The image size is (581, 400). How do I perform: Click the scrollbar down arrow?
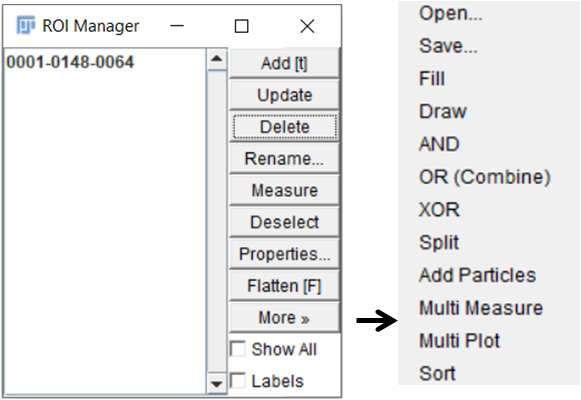pyautogui.click(x=217, y=383)
